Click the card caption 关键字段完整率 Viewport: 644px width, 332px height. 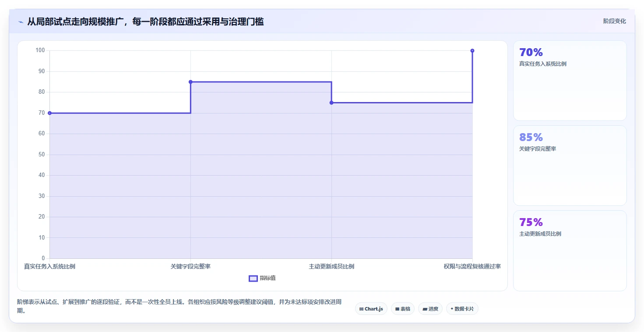point(537,149)
